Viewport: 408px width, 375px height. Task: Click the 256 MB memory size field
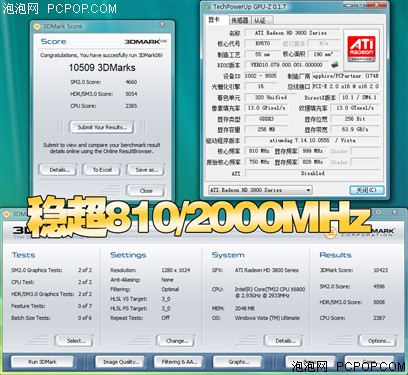[x=267, y=130]
